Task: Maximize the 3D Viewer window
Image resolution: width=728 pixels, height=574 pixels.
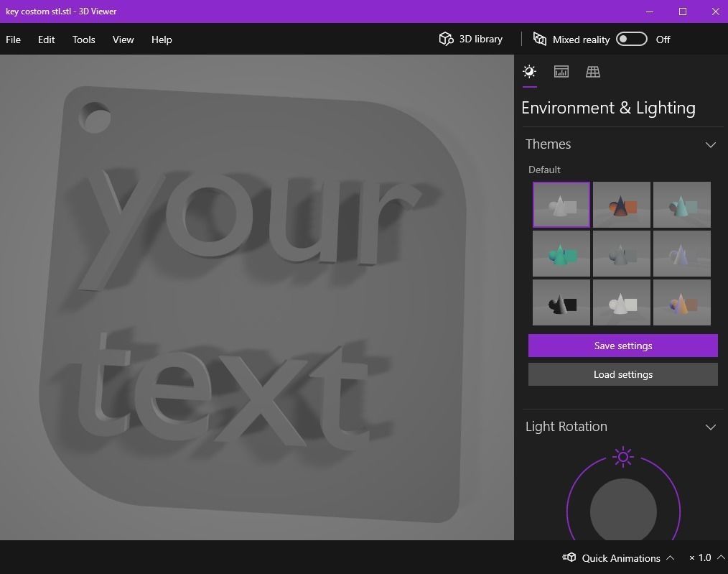Action: 683,11
